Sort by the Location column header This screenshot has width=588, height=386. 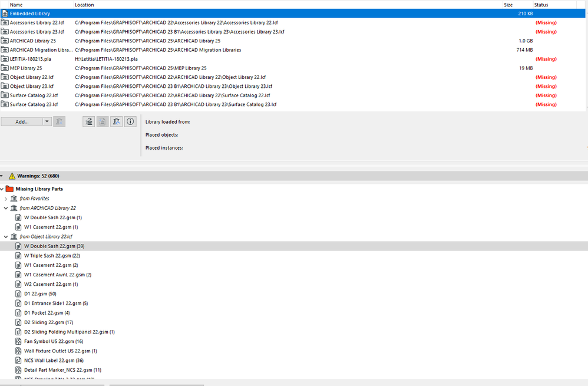point(84,5)
